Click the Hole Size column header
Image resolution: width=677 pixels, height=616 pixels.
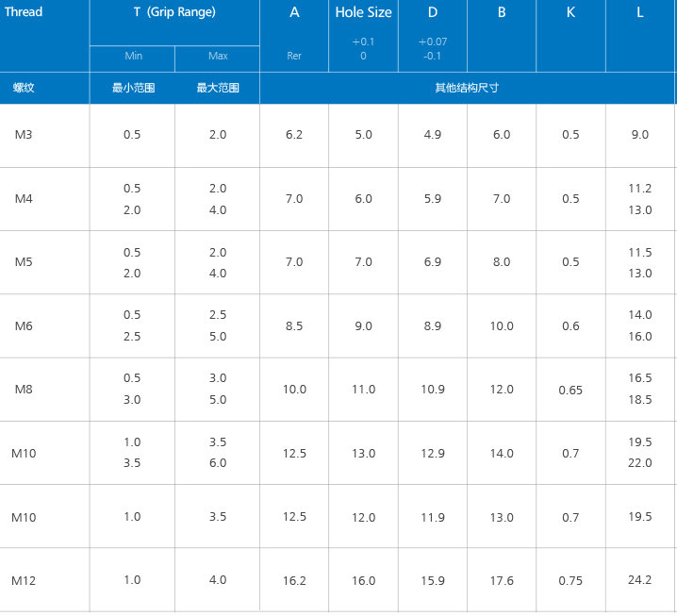(x=363, y=12)
